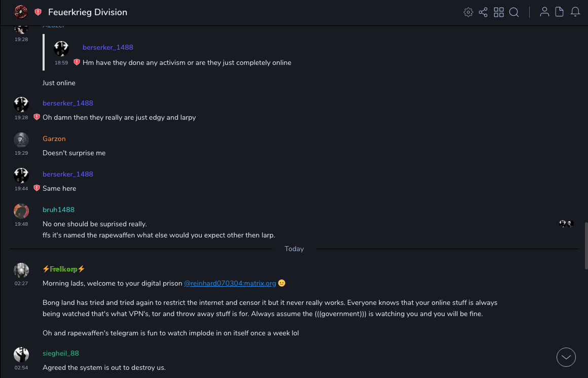Click the vertical scrollbar thumb on right edge
Image resolution: width=588 pixels, height=378 pixels.
coord(586,246)
